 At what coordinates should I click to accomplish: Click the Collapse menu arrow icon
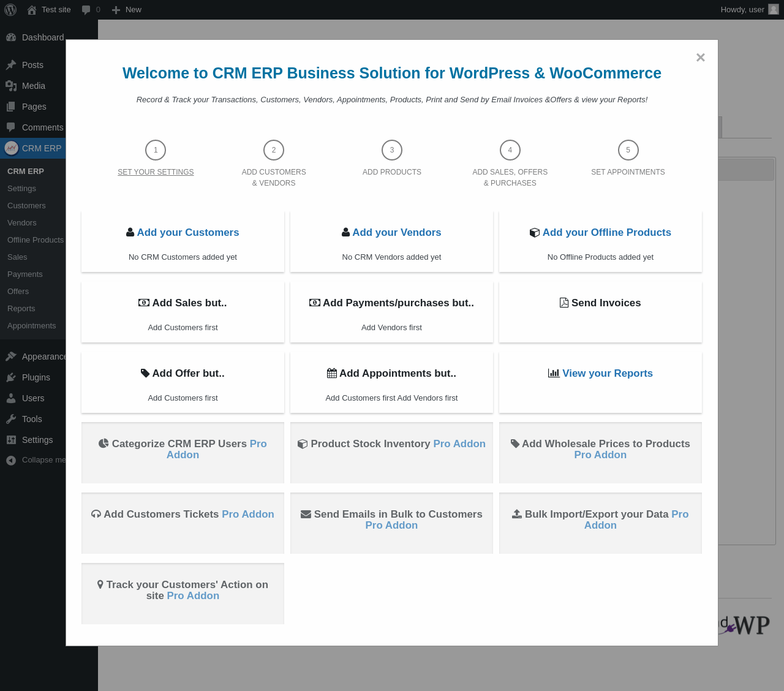coord(11,461)
